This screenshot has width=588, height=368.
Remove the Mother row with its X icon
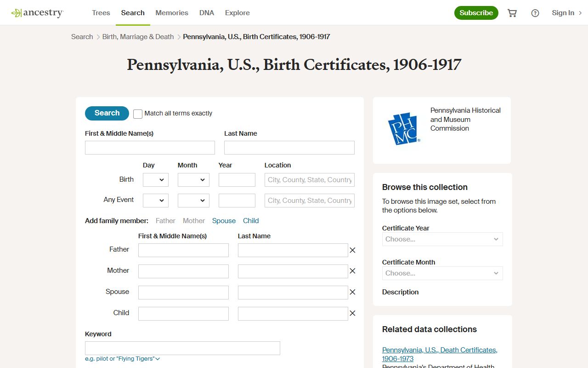tap(352, 271)
